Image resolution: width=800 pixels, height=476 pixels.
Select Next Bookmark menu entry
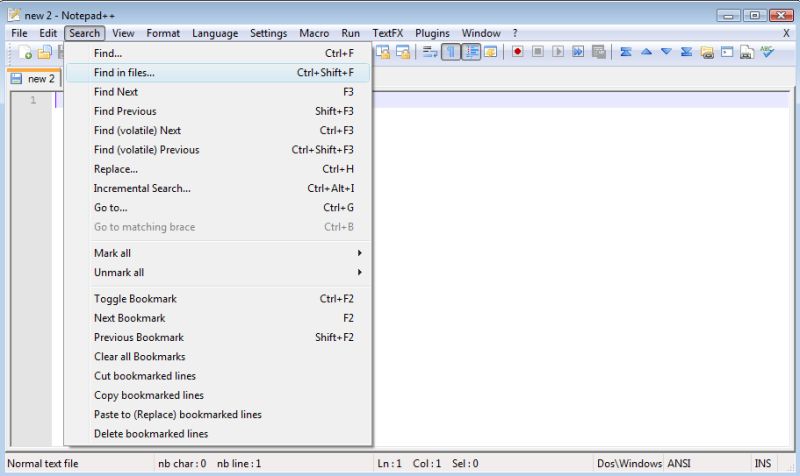pos(218,318)
